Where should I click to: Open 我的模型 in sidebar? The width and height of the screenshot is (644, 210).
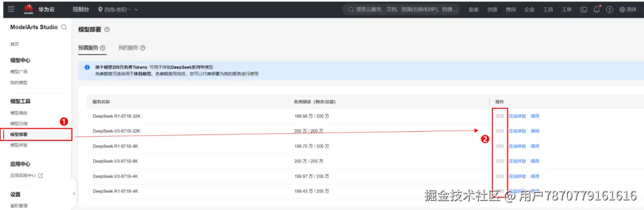(x=19, y=82)
